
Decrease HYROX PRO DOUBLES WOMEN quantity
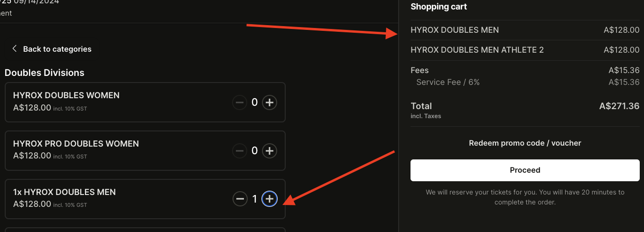(x=240, y=151)
